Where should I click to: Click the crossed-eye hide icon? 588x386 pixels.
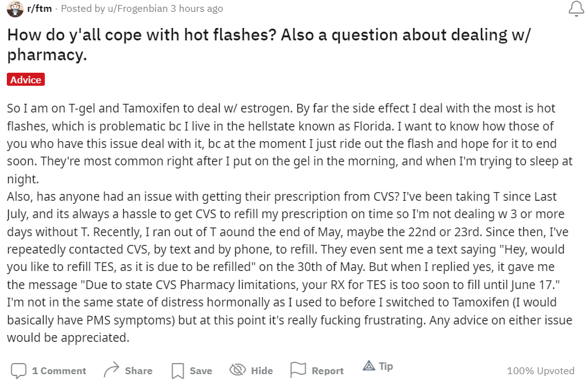coord(237,370)
